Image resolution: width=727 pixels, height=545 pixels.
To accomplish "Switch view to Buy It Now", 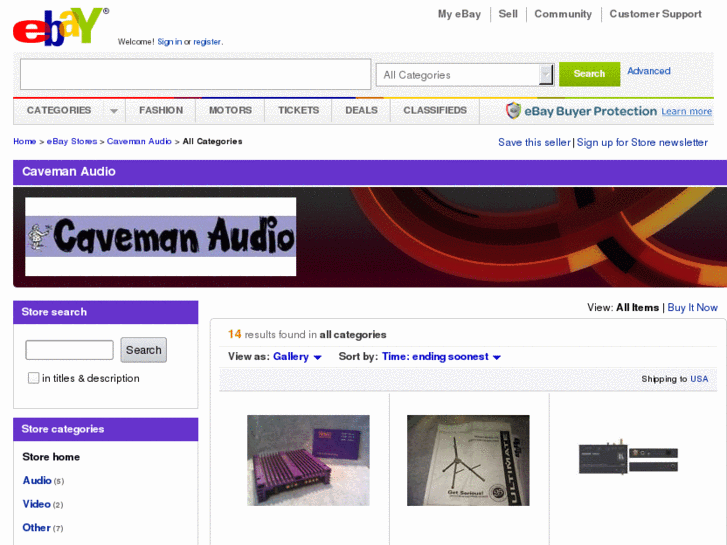I will click(x=692, y=308).
